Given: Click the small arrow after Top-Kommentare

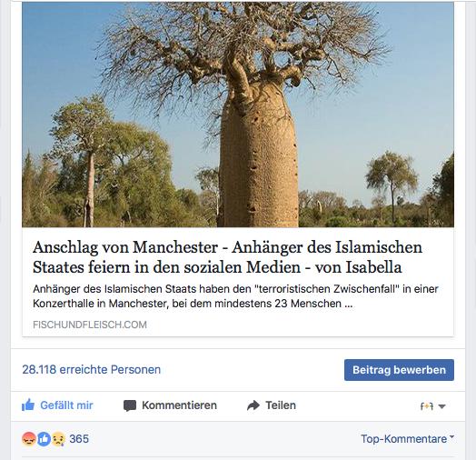Looking at the screenshot, I should [x=451, y=436].
